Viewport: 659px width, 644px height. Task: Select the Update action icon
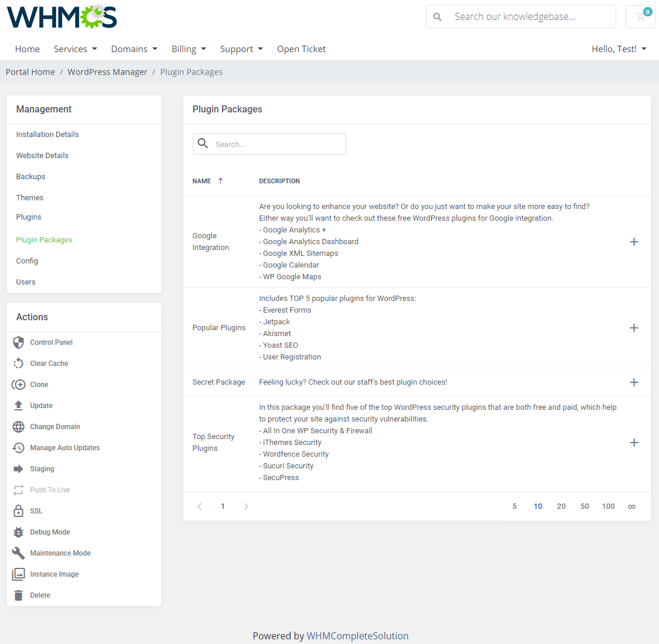tap(19, 405)
